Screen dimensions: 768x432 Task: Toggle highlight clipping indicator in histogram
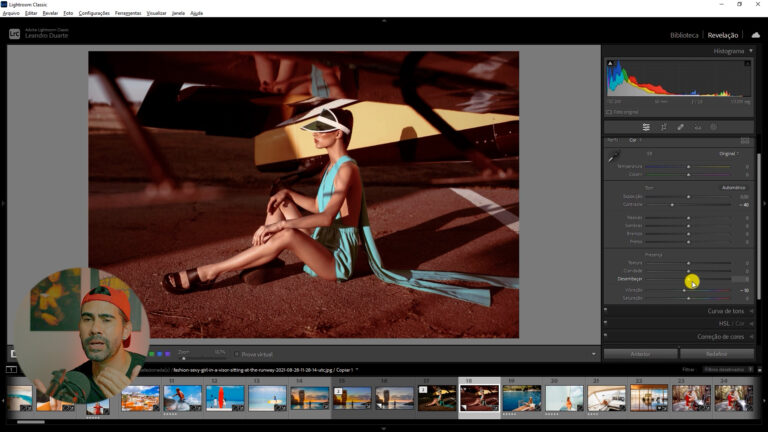pos(746,64)
